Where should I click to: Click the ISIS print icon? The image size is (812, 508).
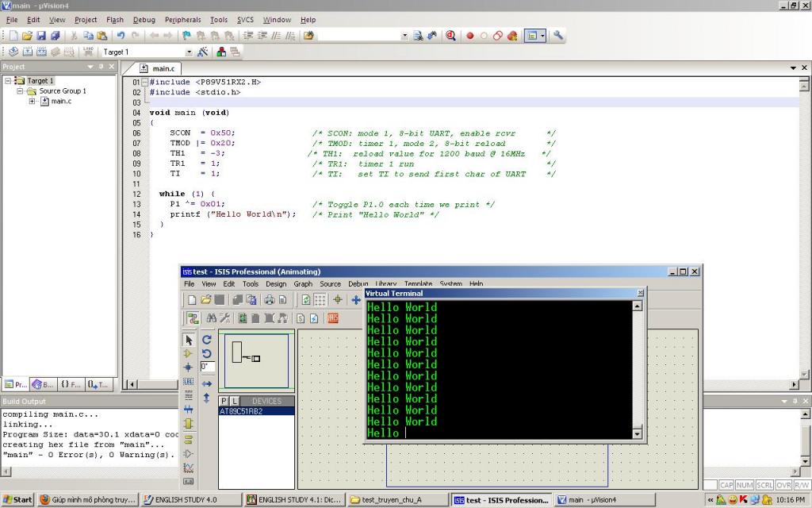(x=270, y=300)
